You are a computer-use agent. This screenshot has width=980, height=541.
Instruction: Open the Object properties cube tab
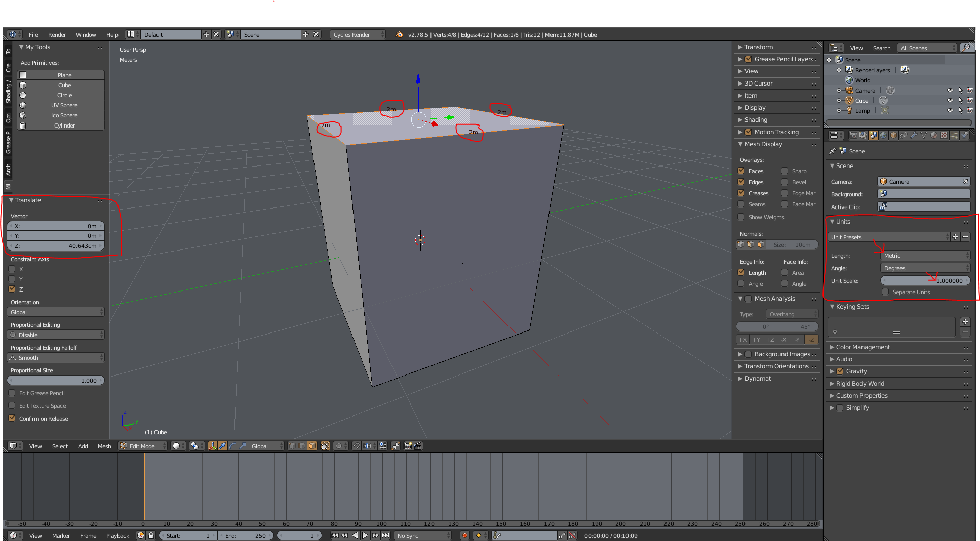click(893, 135)
